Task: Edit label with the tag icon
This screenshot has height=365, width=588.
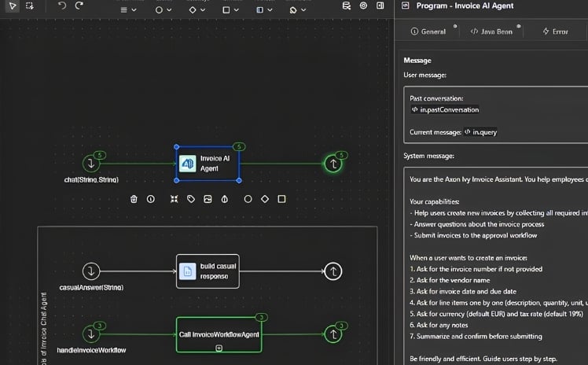Action: point(191,199)
